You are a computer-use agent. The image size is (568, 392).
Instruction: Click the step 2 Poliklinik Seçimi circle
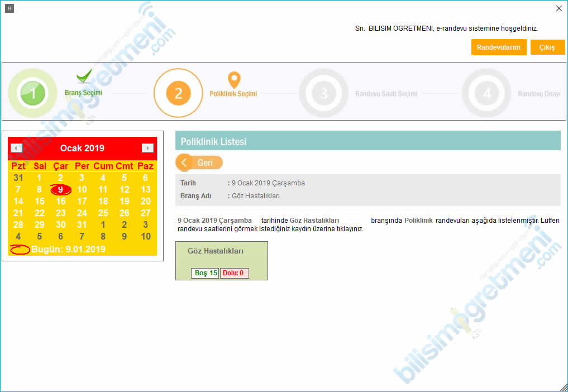click(x=178, y=93)
